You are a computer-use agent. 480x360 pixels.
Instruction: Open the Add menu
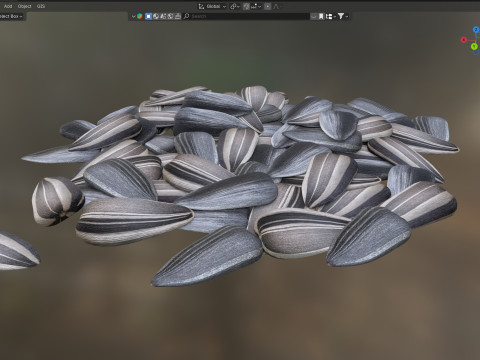point(8,6)
